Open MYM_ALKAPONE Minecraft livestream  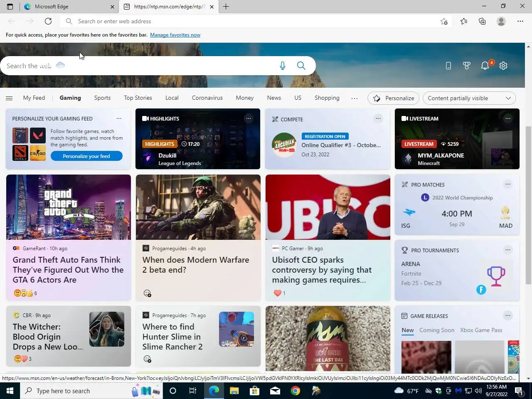[x=457, y=139]
